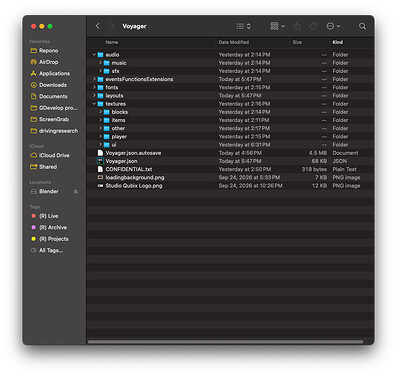Screen dimensions: 396x375
Task: Expand the blocks folder
Action: (x=100, y=112)
